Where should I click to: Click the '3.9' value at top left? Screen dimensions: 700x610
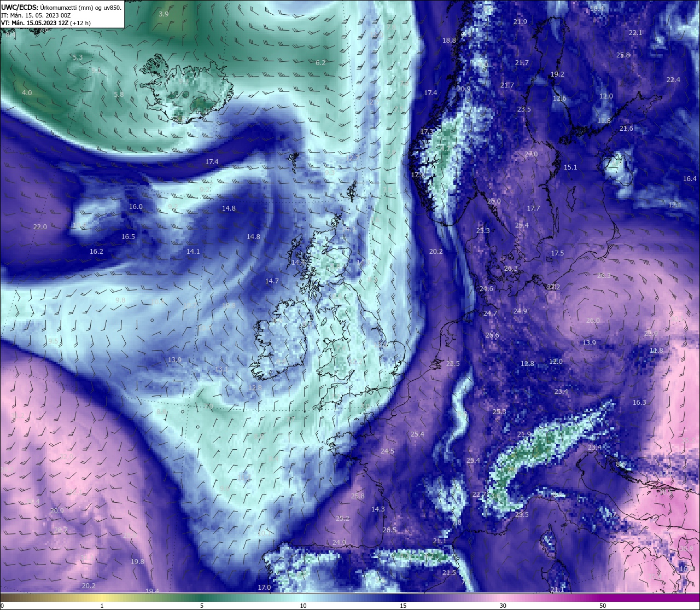[164, 14]
